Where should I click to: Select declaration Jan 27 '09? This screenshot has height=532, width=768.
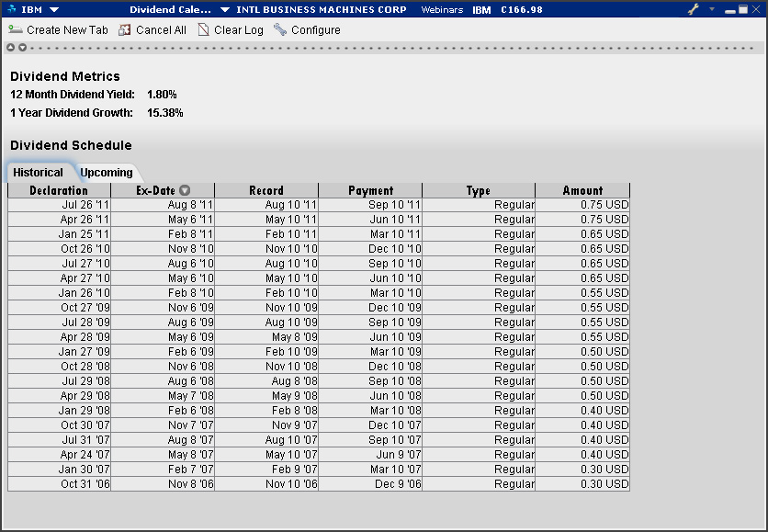pos(60,352)
